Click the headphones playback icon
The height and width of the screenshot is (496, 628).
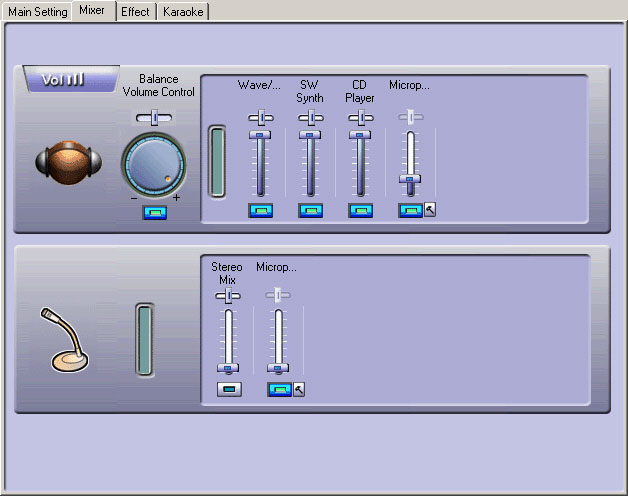pos(68,162)
